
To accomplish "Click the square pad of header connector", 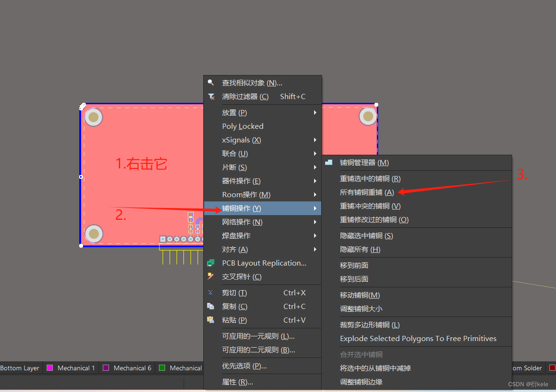I will point(163,239).
